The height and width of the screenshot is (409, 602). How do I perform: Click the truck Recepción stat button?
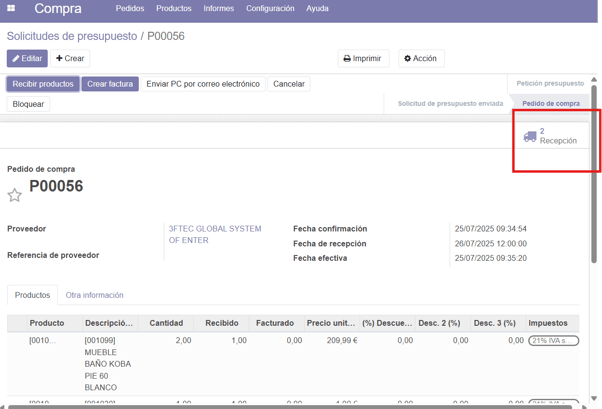pos(550,136)
